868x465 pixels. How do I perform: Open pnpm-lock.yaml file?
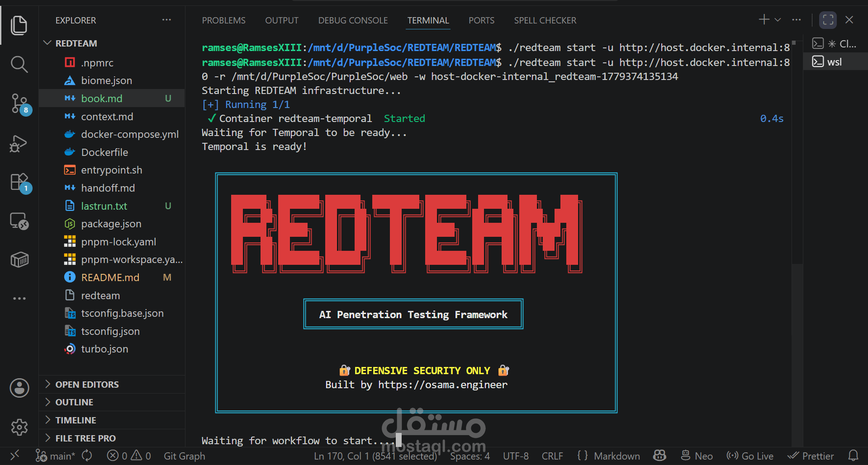[x=112, y=242]
